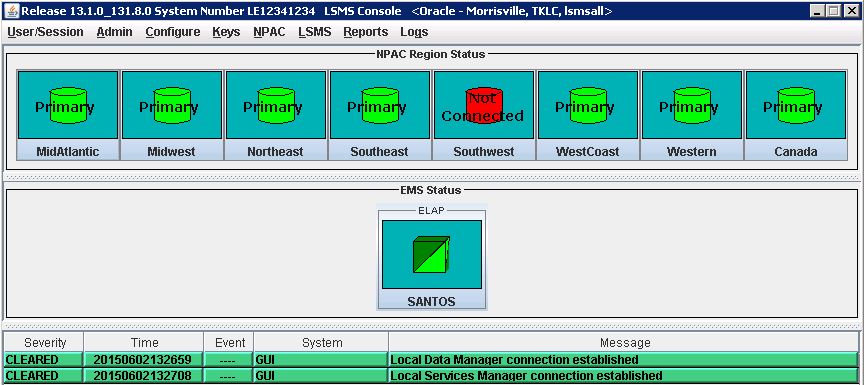
Task: Open the Reports menu
Action: click(x=365, y=32)
